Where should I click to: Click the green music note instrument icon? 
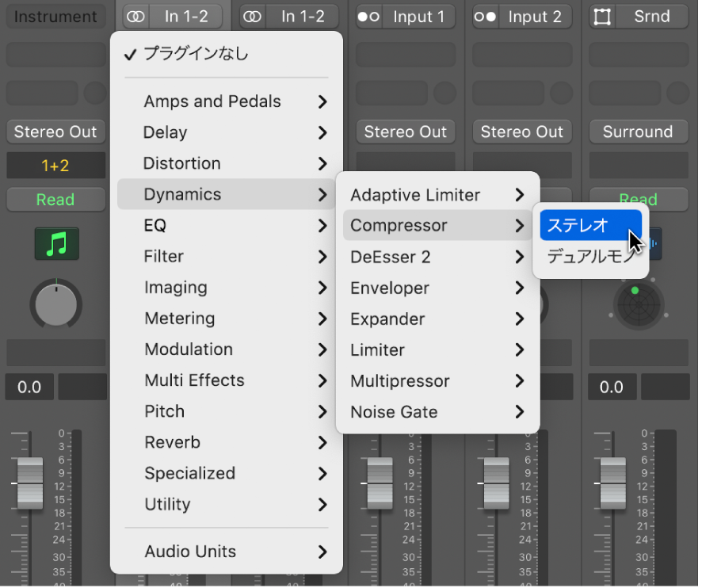pyautogui.click(x=55, y=245)
